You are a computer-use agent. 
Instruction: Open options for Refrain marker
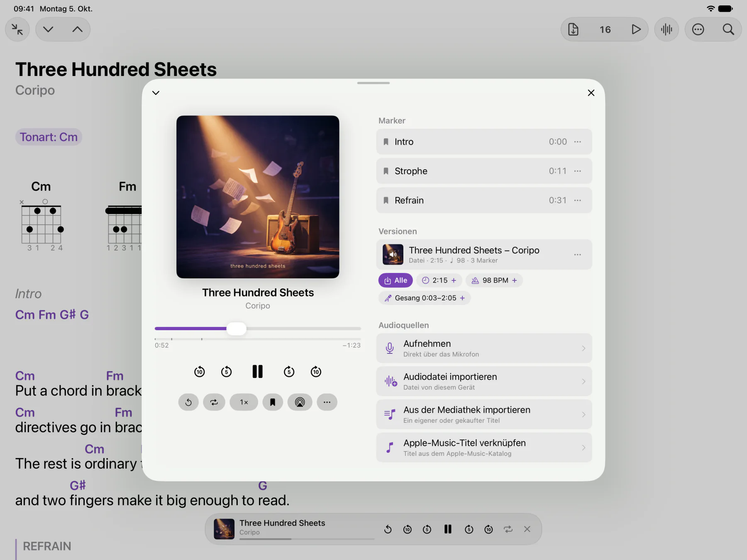tap(578, 200)
